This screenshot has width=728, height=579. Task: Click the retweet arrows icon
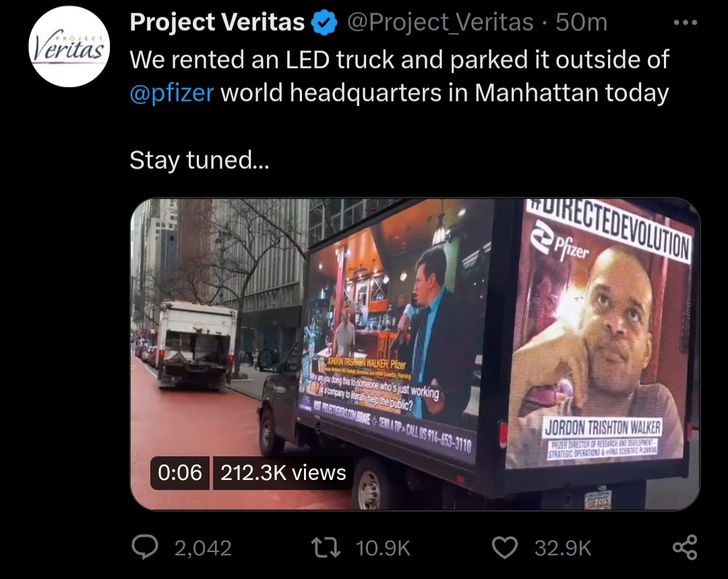pyautogui.click(x=326, y=547)
